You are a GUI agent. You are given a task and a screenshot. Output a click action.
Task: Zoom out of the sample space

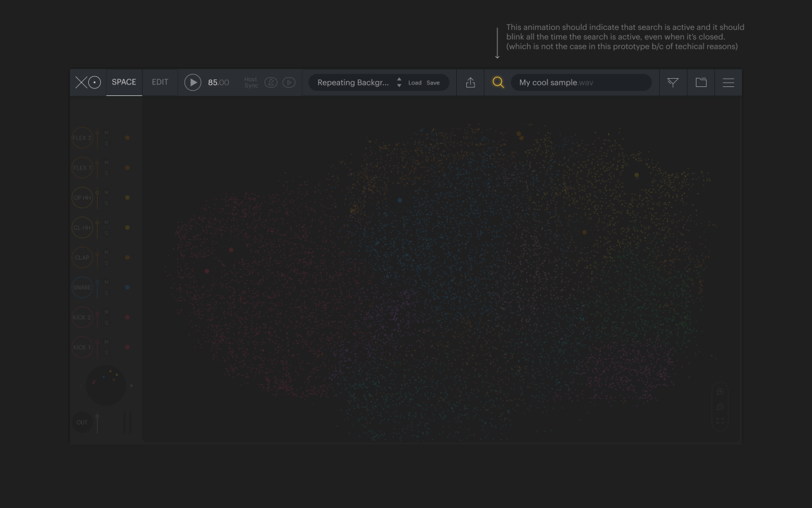pyautogui.click(x=720, y=407)
